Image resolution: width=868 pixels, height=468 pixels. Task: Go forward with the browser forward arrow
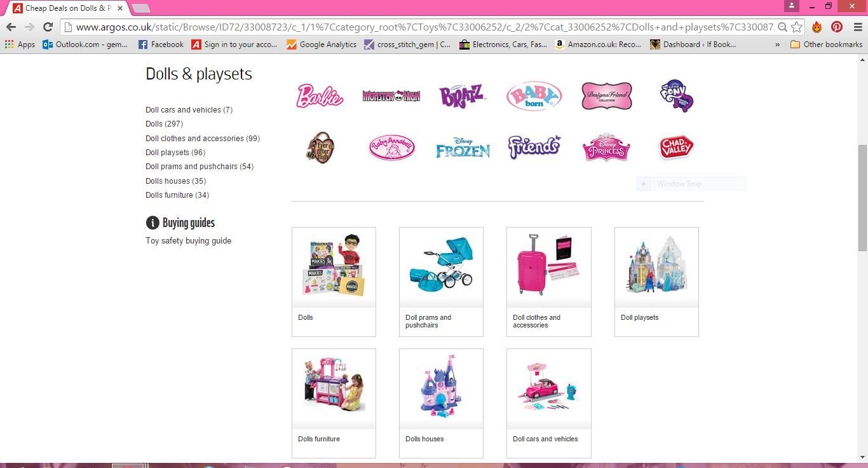point(29,27)
